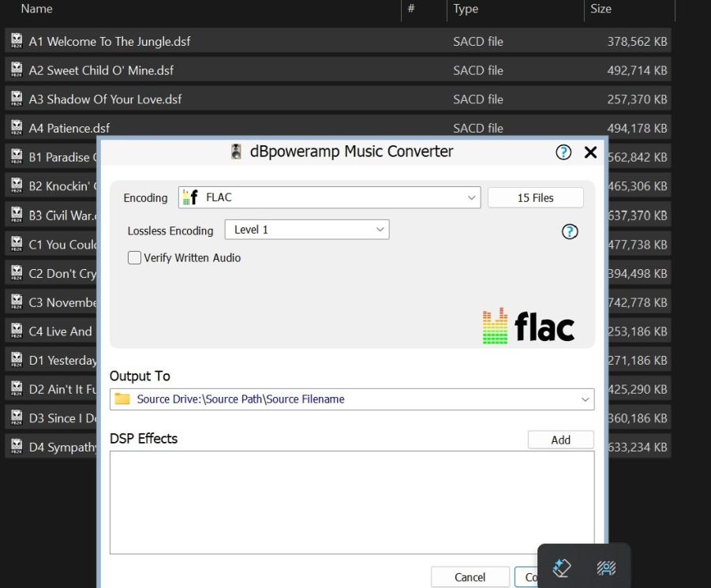Add a DSP effect with Add button
The image size is (711, 588).
coord(560,440)
